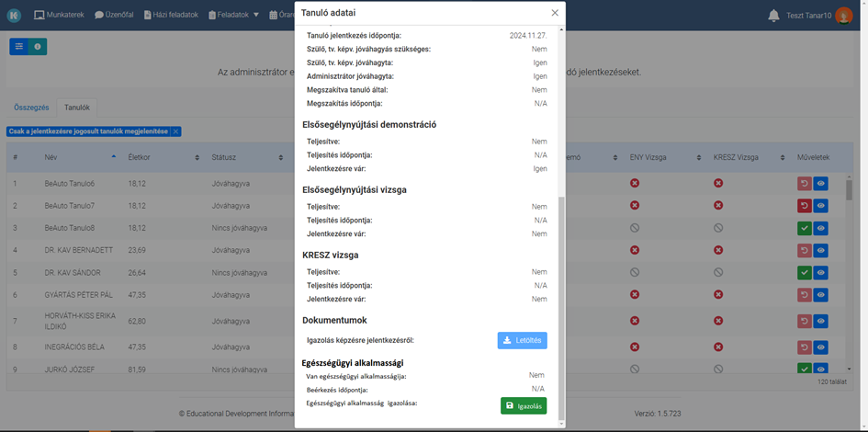Click the Tanuló adatai dialog scrollbar
Screen dimensions: 868x432
click(x=562, y=307)
